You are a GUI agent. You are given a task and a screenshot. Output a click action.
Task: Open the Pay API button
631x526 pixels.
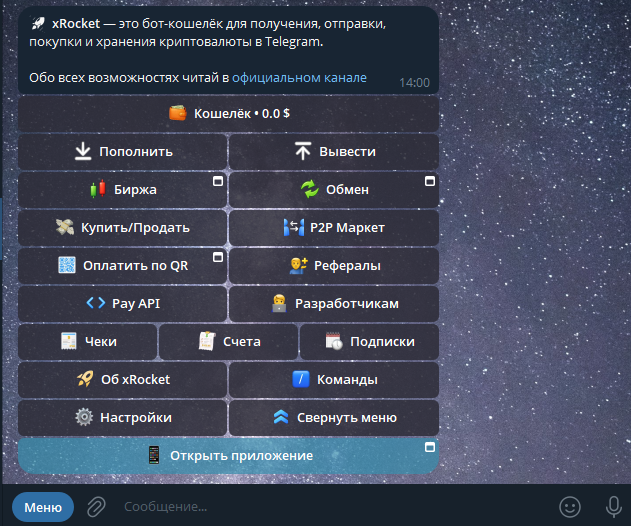click(x=123, y=303)
